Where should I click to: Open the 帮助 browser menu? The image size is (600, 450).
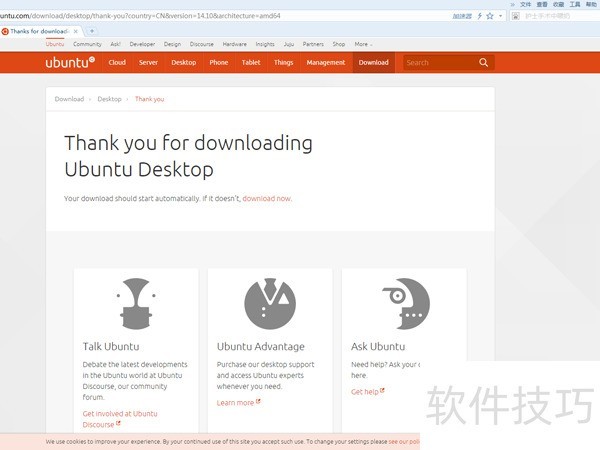tap(591, 4)
